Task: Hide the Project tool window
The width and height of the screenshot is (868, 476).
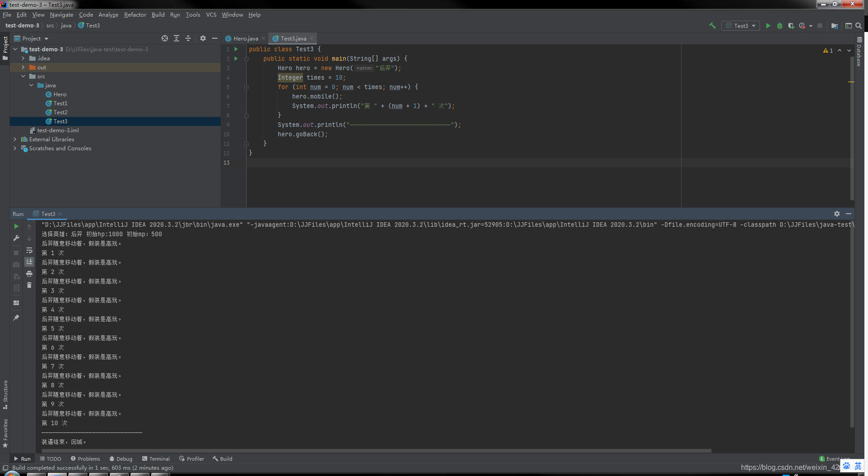Action: coord(215,38)
